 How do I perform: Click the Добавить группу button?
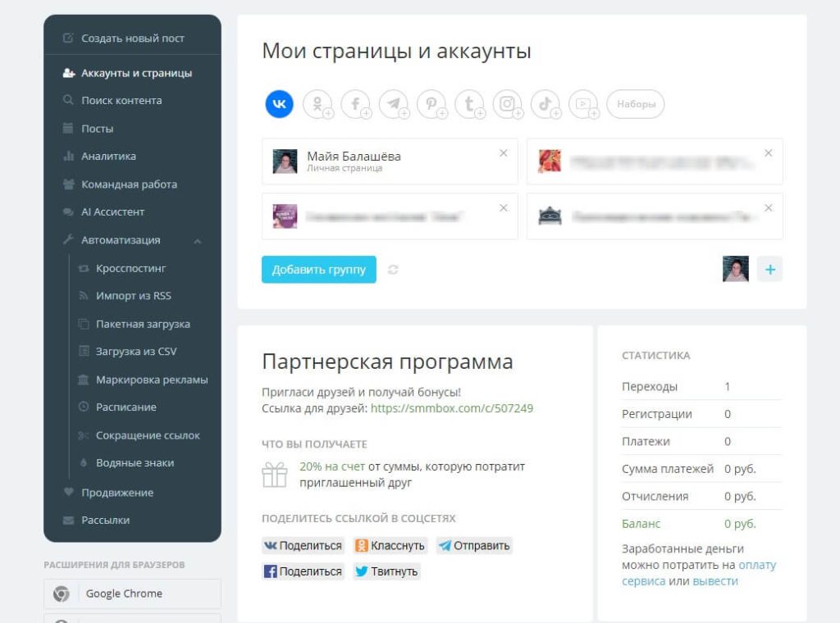click(318, 269)
